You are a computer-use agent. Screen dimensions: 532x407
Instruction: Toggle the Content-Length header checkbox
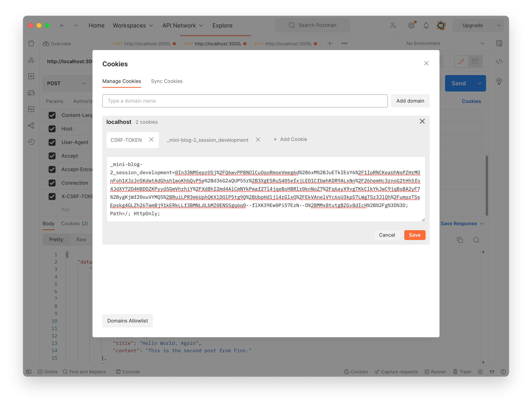click(x=52, y=115)
